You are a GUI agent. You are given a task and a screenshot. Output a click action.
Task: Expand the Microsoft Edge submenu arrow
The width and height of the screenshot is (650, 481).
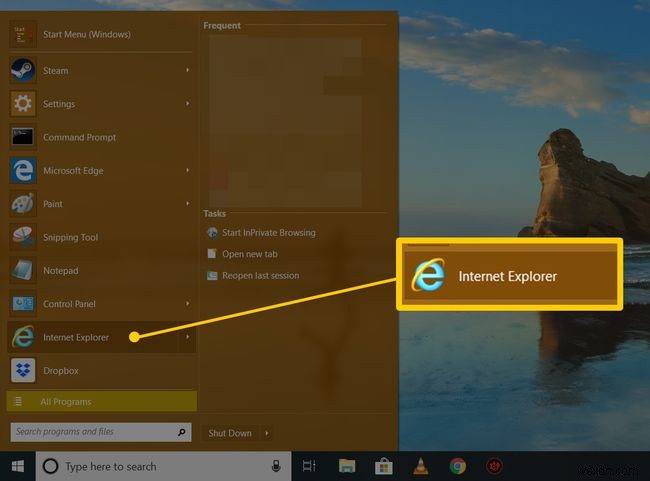tap(188, 170)
